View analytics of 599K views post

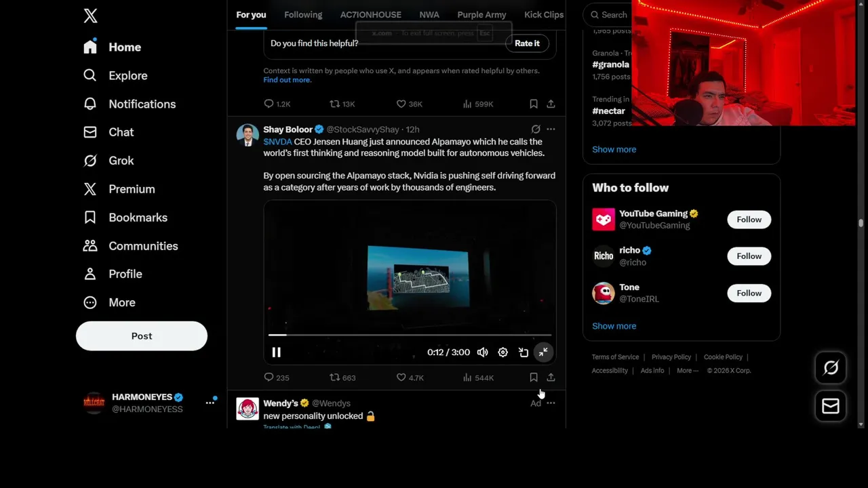click(477, 104)
